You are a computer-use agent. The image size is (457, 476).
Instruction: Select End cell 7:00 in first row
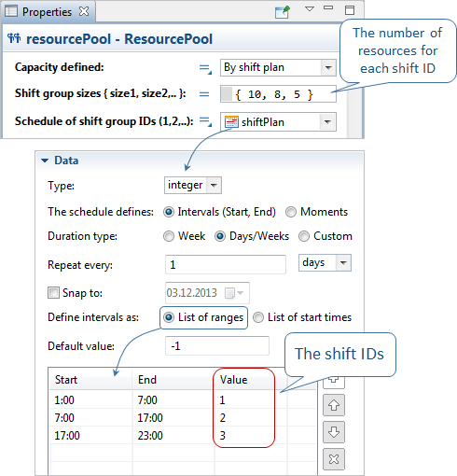point(173,399)
